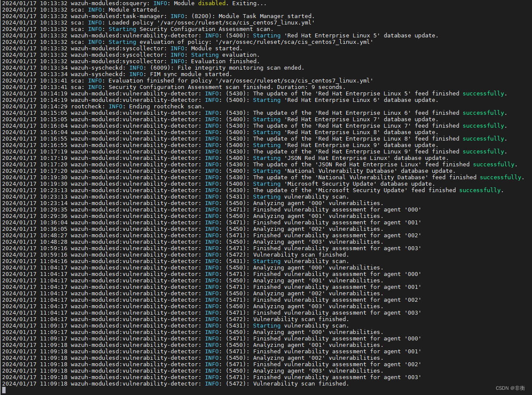The height and width of the screenshot is (395, 532).
Task: Select the 11:09:18 'Vulnerability scan finished' last line
Action: click(175, 384)
